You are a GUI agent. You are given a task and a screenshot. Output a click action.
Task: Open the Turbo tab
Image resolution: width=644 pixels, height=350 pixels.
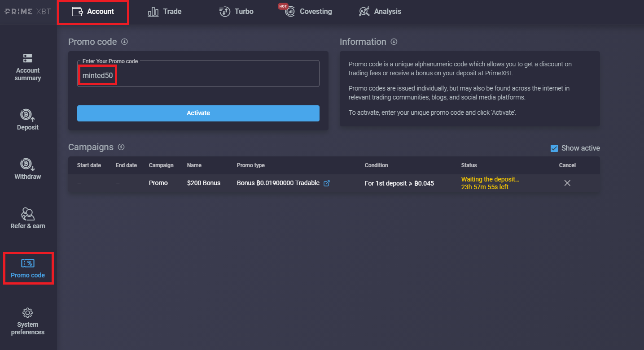pos(237,12)
